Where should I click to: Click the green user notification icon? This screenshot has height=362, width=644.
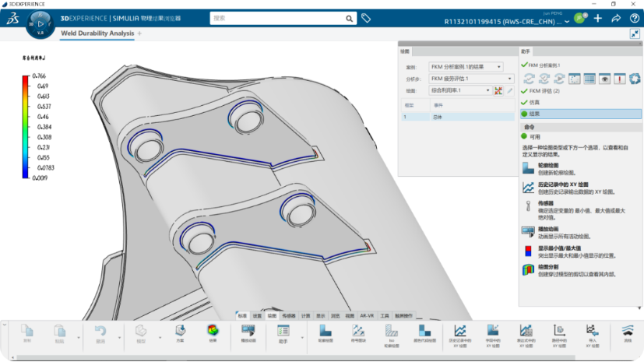pos(580,18)
